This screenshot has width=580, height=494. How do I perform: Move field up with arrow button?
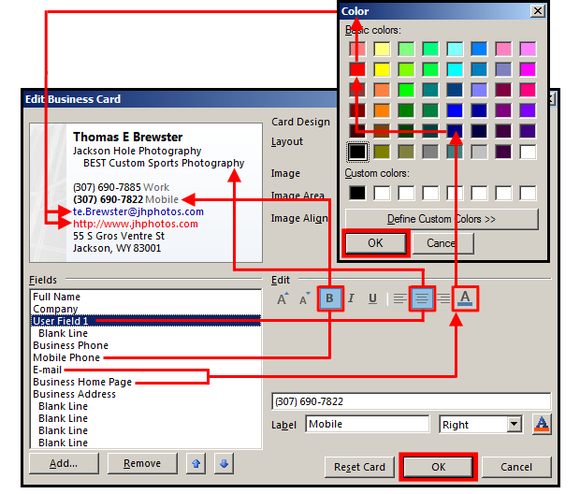(196, 463)
